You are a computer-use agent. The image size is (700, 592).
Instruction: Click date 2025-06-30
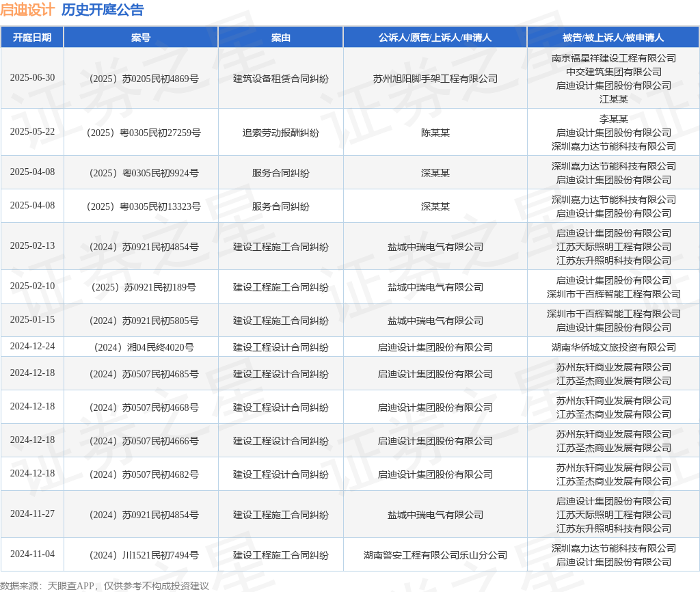(x=32, y=78)
